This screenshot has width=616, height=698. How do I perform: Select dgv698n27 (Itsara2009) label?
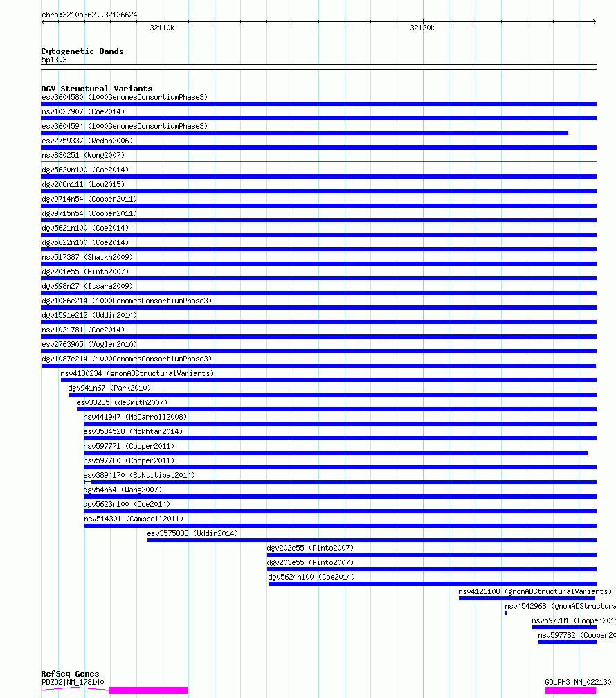tap(87, 286)
